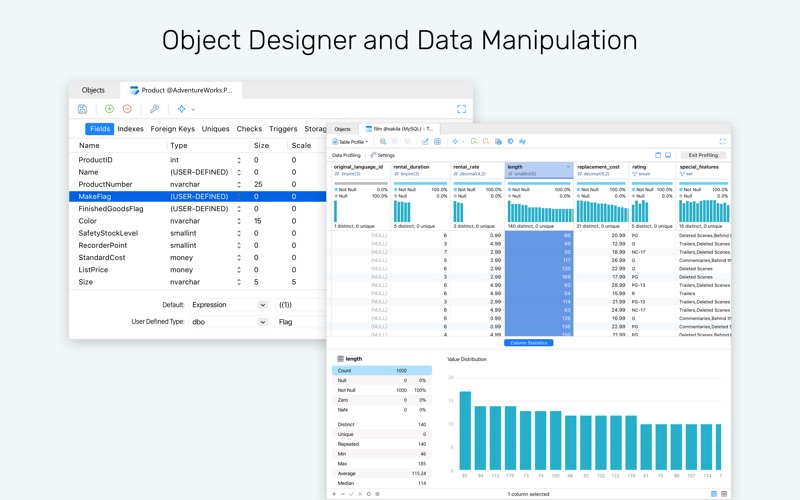Image resolution: width=800 pixels, height=500 pixels.
Task: Select the Product @AdventureWorks tab
Action: 181,90
